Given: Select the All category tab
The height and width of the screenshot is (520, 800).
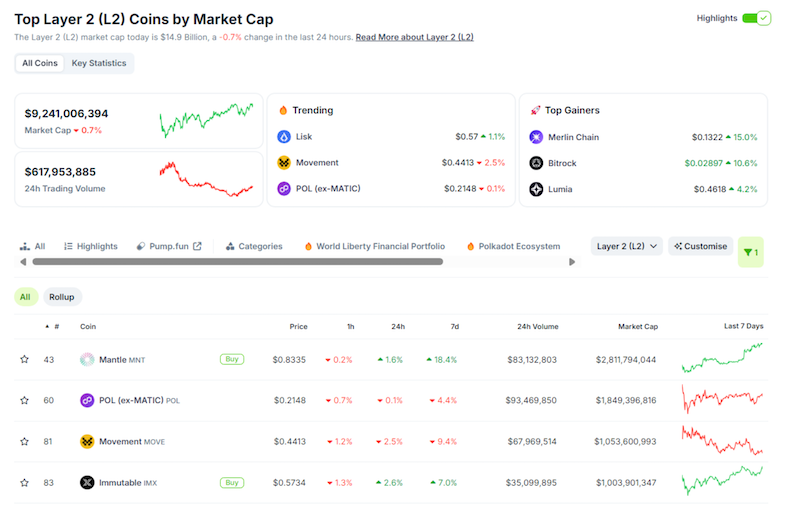Looking at the screenshot, I should pos(33,246).
